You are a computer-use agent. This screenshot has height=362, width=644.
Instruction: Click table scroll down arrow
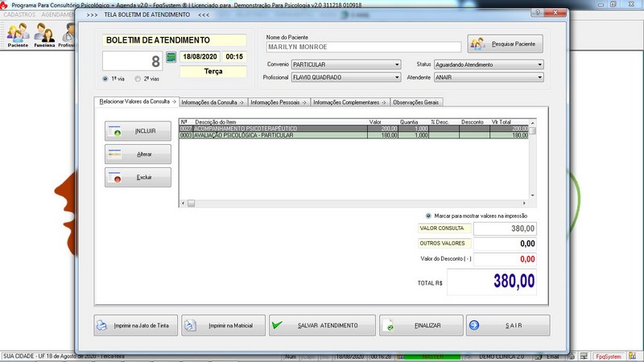point(533,195)
